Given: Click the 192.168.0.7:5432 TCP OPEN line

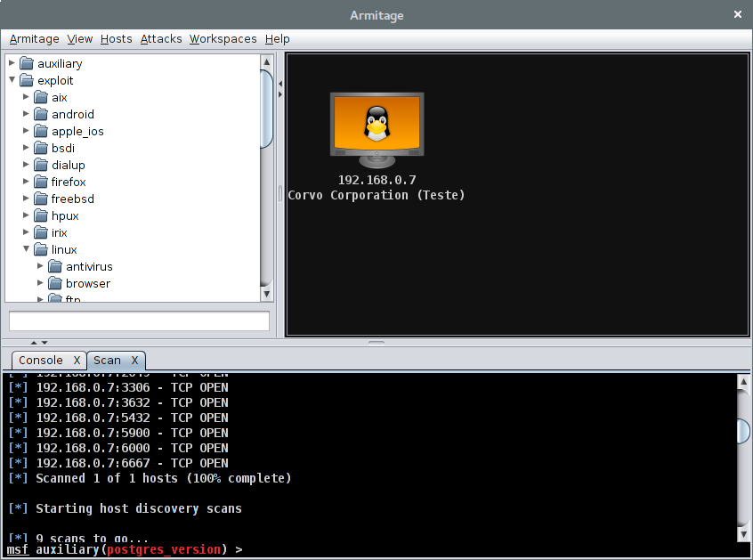Looking at the screenshot, I should (118, 418).
